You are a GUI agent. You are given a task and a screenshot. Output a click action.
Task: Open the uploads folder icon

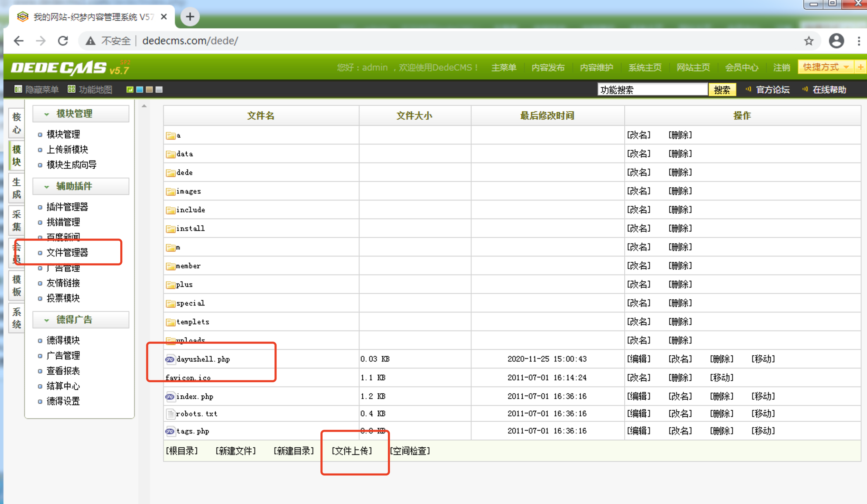pos(170,340)
